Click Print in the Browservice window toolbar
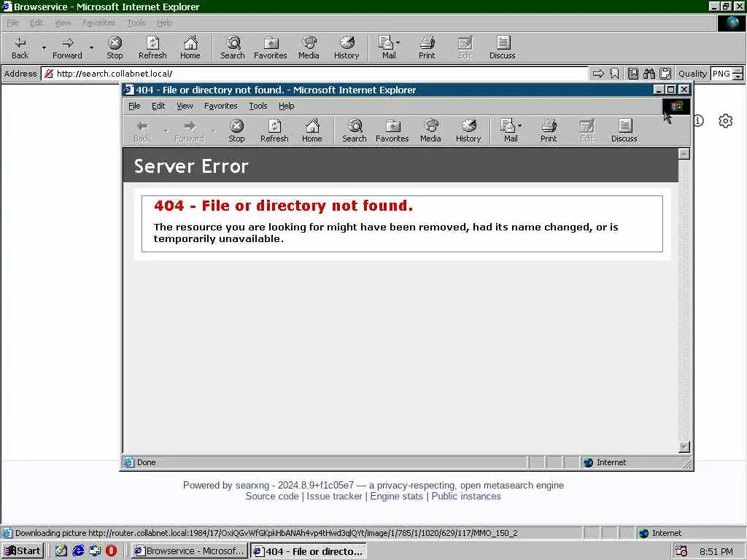Image resolution: width=747 pixels, height=560 pixels. [x=427, y=47]
